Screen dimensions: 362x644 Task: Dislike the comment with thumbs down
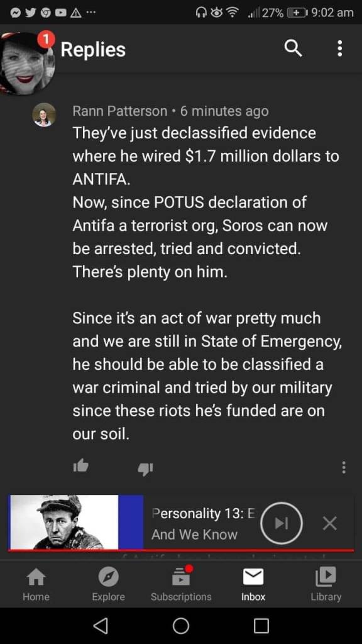click(x=145, y=468)
